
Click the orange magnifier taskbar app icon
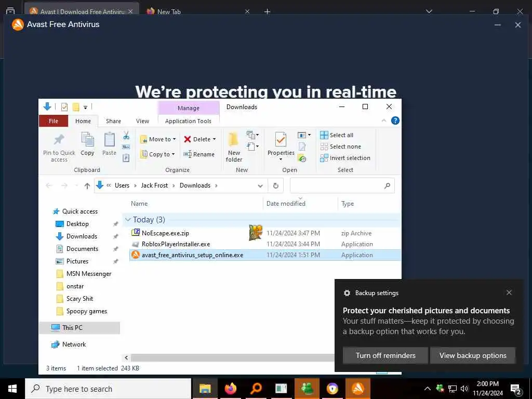pyautogui.click(x=256, y=389)
